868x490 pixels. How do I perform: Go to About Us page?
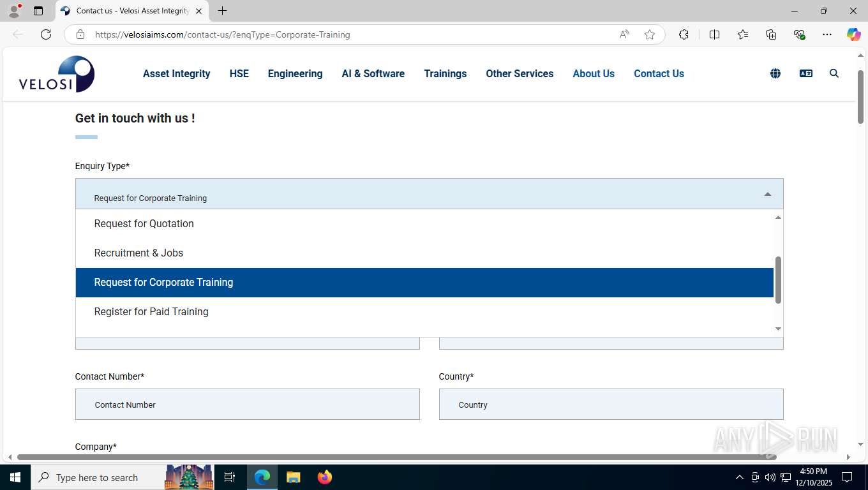(x=594, y=74)
